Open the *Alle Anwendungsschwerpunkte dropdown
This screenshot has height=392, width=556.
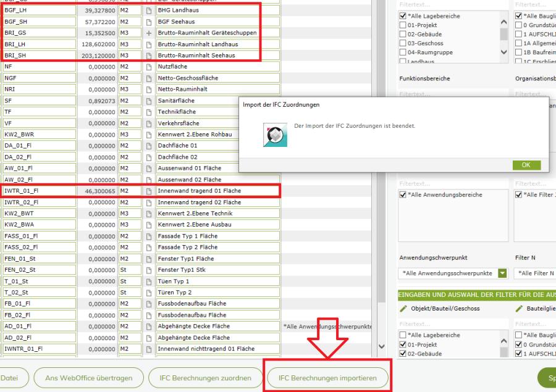tap(502, 273)
